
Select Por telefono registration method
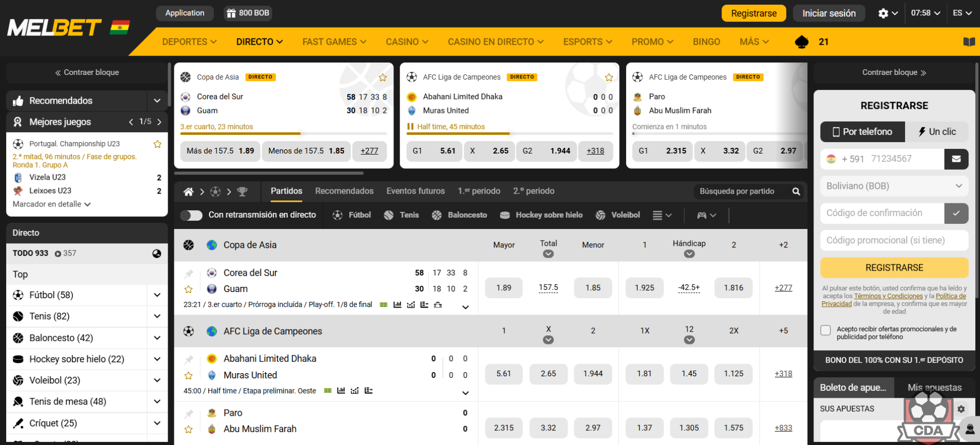[862, 132]
